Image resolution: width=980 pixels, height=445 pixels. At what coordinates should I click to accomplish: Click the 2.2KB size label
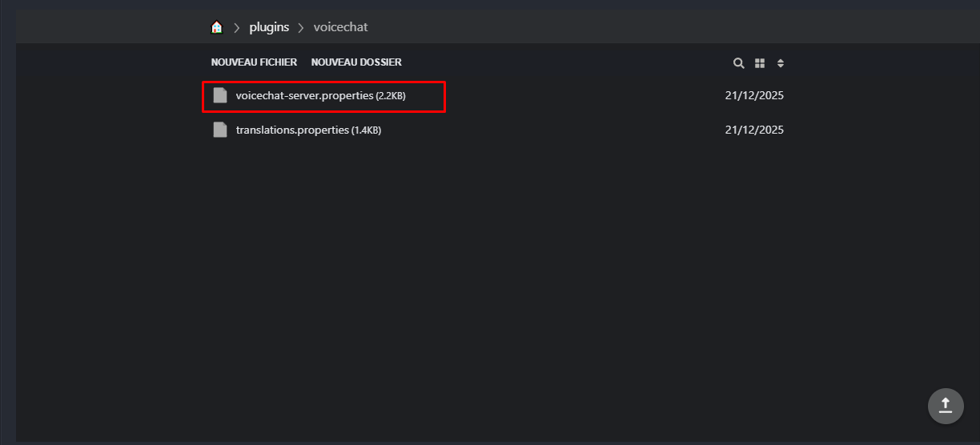391,97
